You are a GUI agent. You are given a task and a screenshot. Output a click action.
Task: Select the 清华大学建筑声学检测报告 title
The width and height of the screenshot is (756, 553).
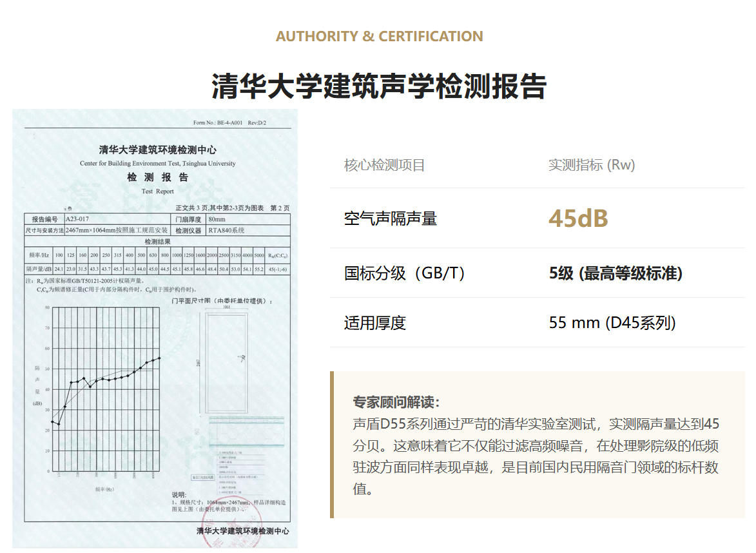tap(379, 87)
